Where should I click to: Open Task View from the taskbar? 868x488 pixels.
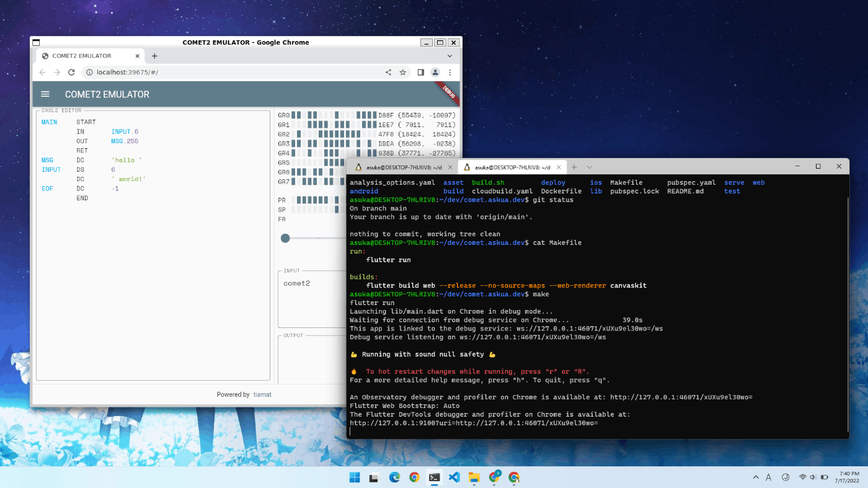[374, 477]
